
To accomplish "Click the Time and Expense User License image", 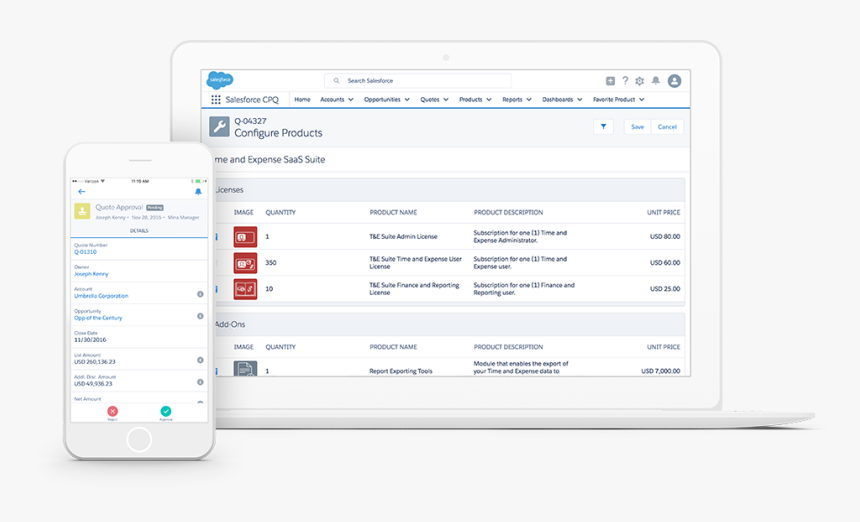I will tap(245, 263).
